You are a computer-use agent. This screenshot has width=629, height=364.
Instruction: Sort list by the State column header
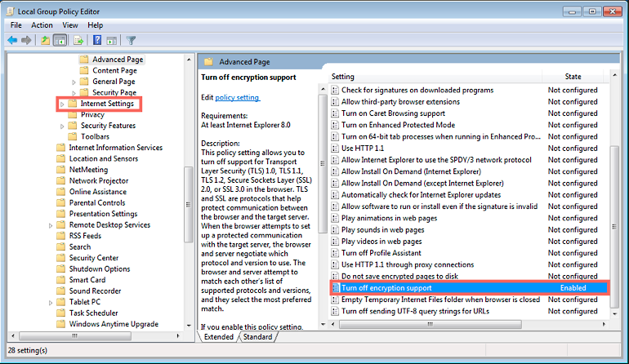(572, 76)
